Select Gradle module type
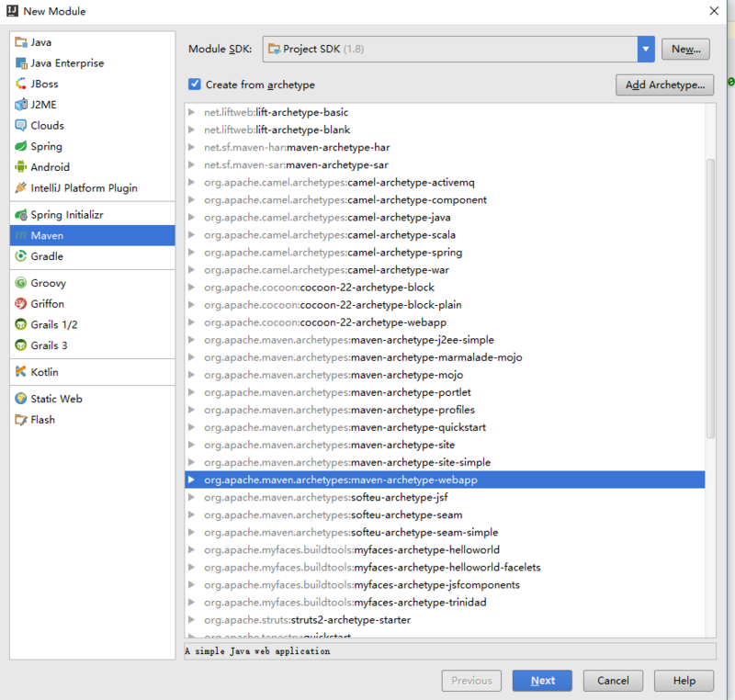Image resolution: width=735 pixels, height=700 pixels. coord(93,256)
